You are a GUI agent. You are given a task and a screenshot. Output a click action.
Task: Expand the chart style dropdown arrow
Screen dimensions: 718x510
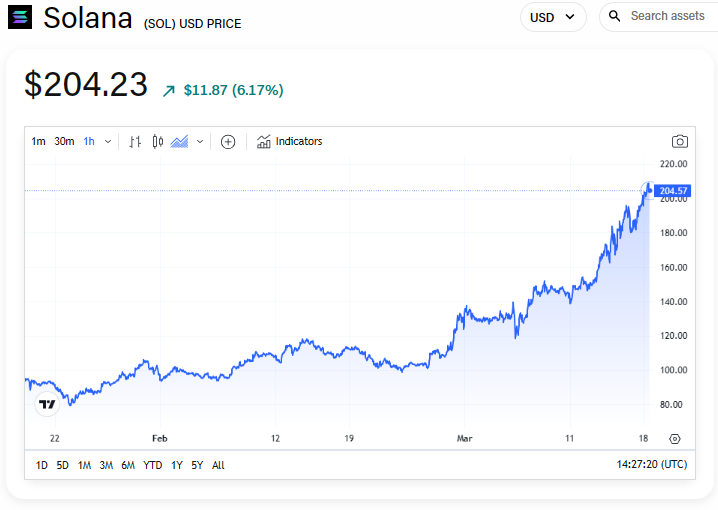point(200,142)
